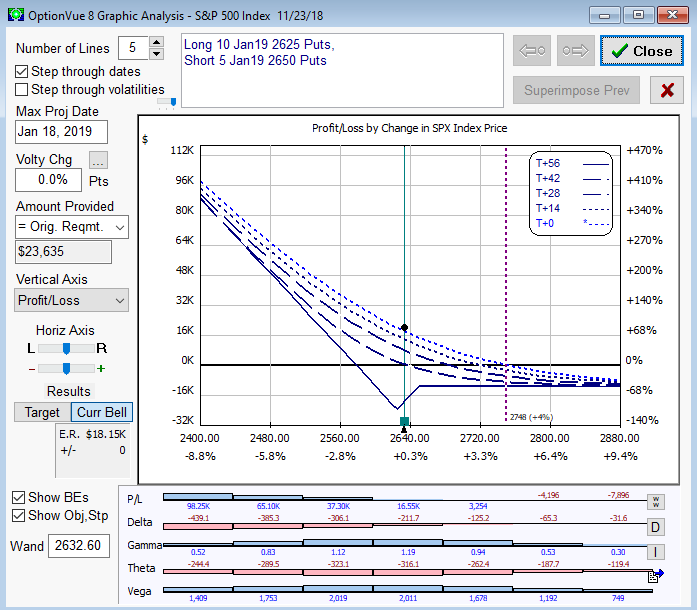Increase Number of Lines with up arrow

(156, 43)
